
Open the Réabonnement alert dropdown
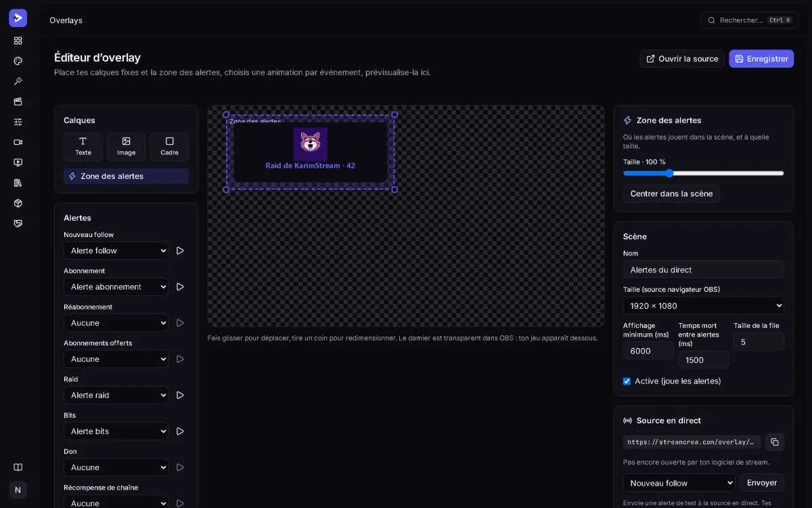click(116, 323)
